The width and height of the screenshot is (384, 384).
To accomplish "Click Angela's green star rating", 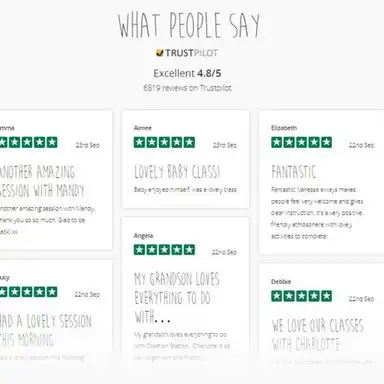I will [x=164, y=250].
